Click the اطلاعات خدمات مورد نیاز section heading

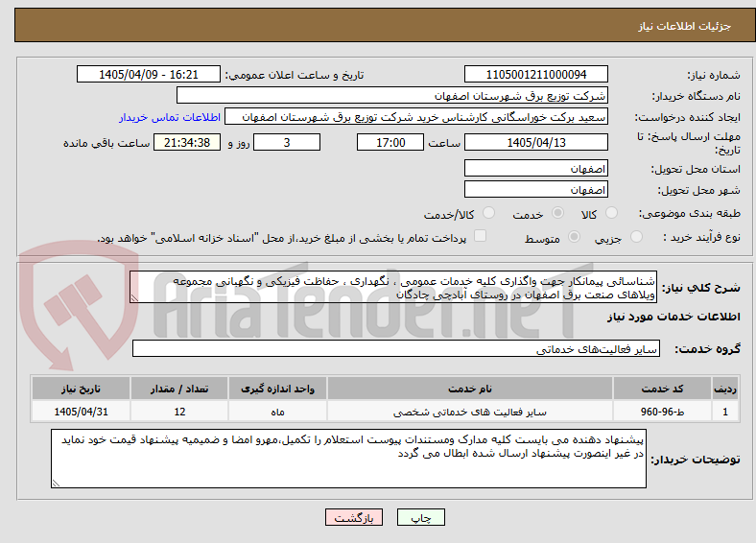(x=673, y=317)
